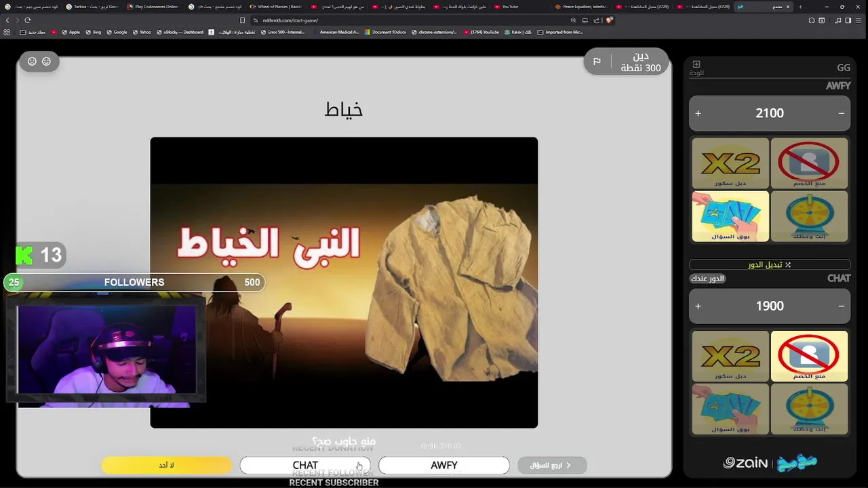
Task: Switch to the Tarbaa Google search tab
Action: click(x=92, y=7)
